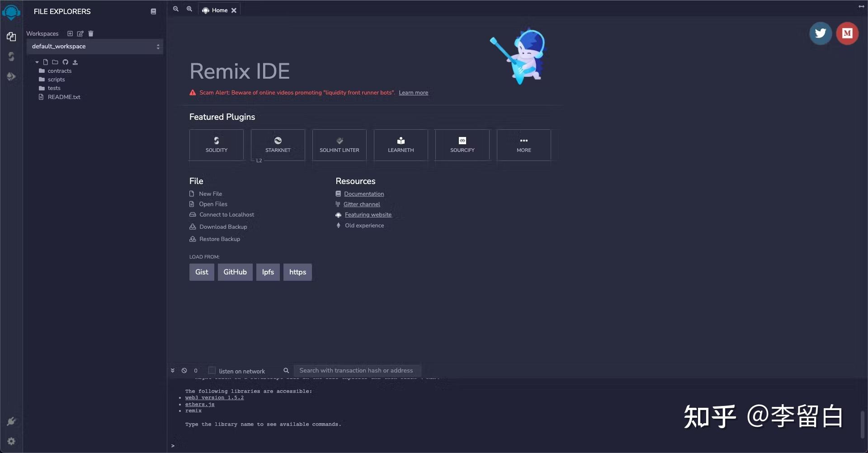
Task: Open the default_workspace dropdown
Action: [95, 47]
